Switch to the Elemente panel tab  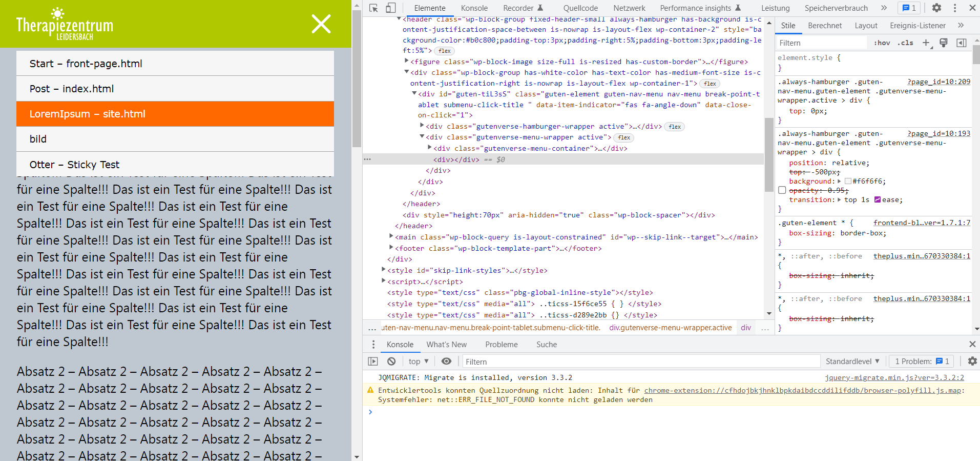[x=430, y=8]
